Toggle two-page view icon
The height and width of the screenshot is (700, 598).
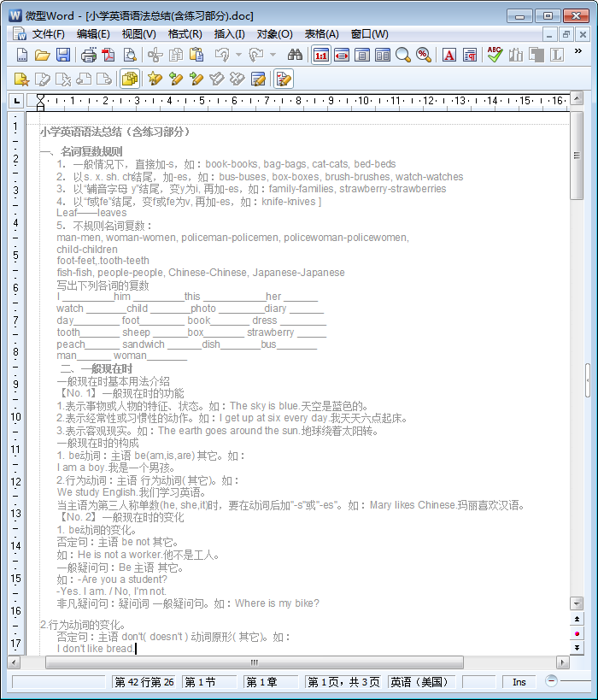tap(383, 55)
